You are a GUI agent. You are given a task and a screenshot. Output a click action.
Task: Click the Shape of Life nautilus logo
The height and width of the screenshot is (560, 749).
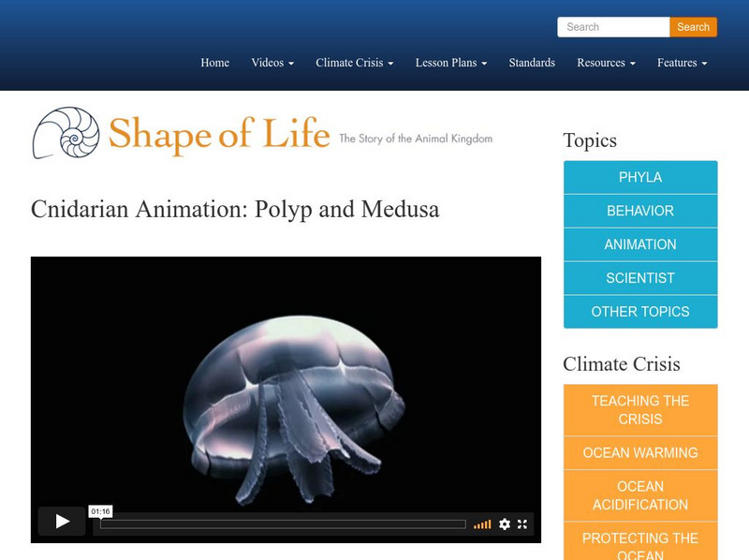[64, 131]
